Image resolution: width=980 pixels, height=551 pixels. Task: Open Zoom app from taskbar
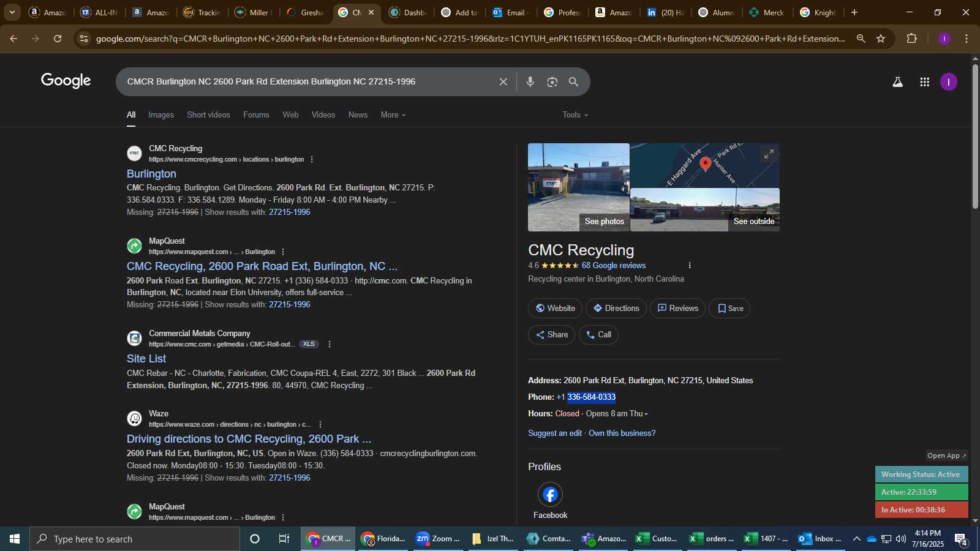click(437, 539)
